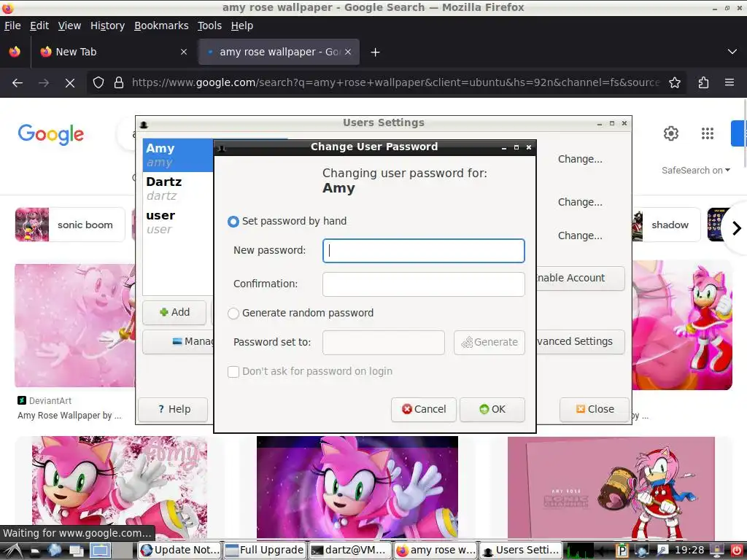Viewport: 747px width, 560px height.
Task: Click the topmost Change... link in Users Settings
Action: click(x=580, y=159)
